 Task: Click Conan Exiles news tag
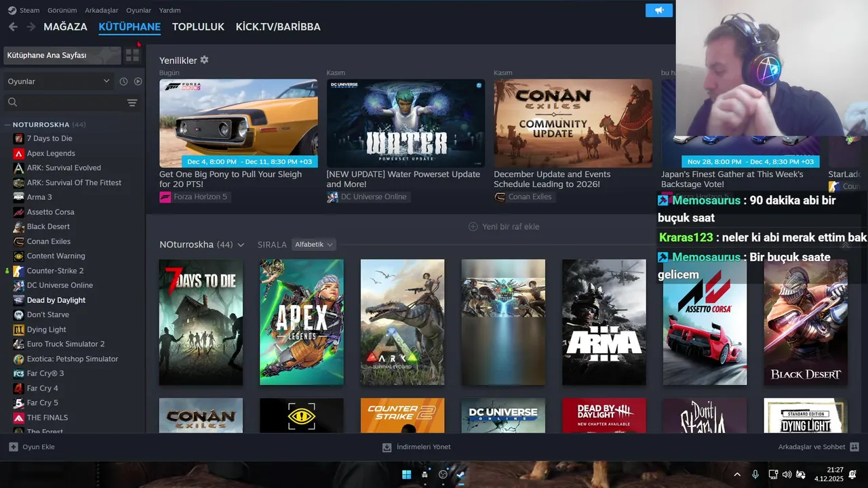click(x=524, y=197)
